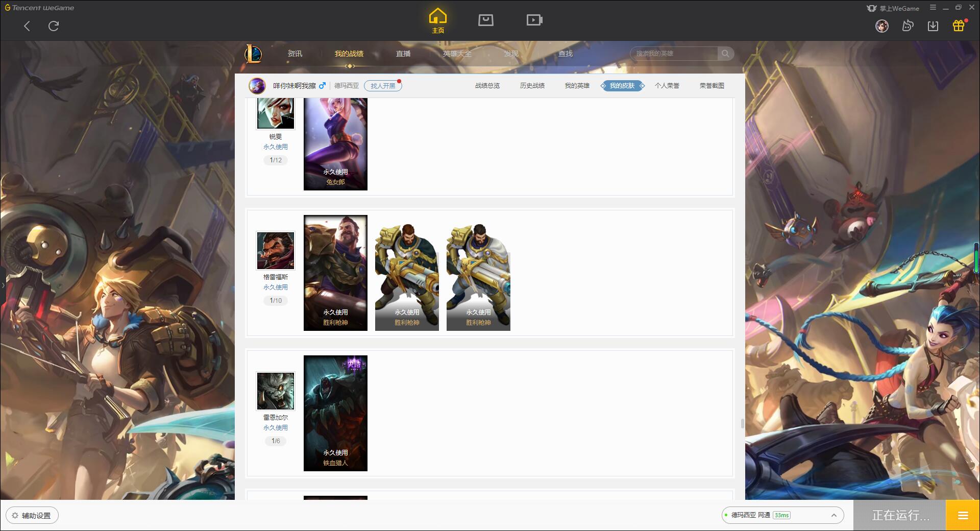Viewport: 980px width, 531px height.
Task: Expand the left side panel arrow
Action: click(3, 285)
